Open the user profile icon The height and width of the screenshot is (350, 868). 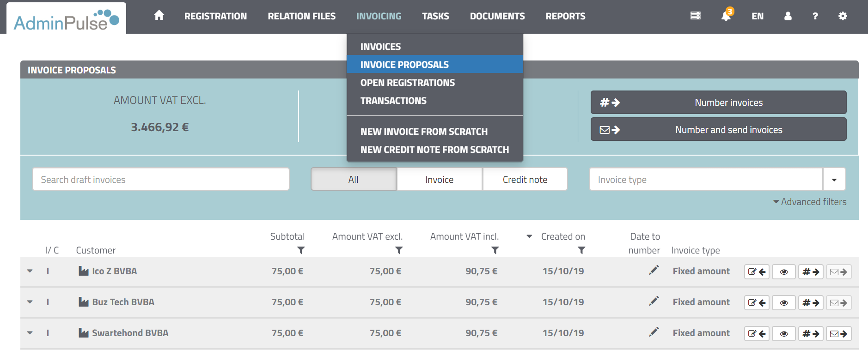click(788, 16)
